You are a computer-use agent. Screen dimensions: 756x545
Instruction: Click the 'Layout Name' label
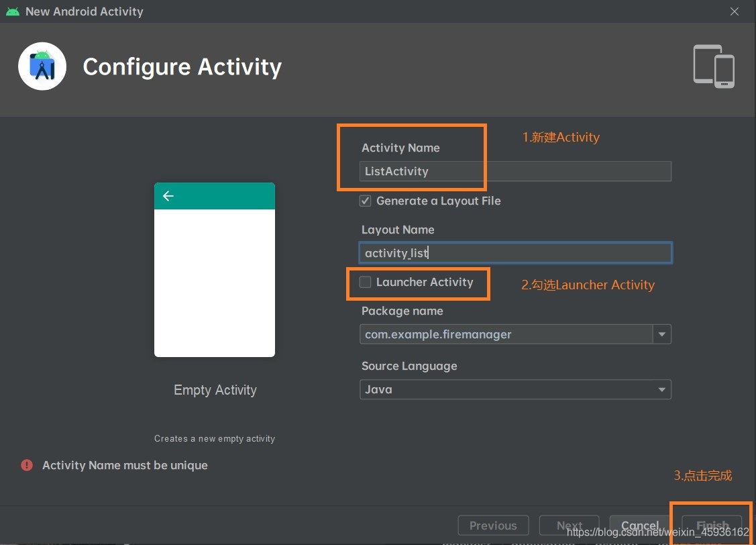point(398,230)
